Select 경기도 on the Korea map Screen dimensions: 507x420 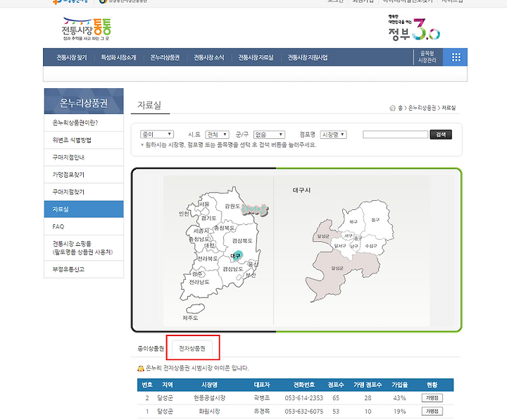208,218
